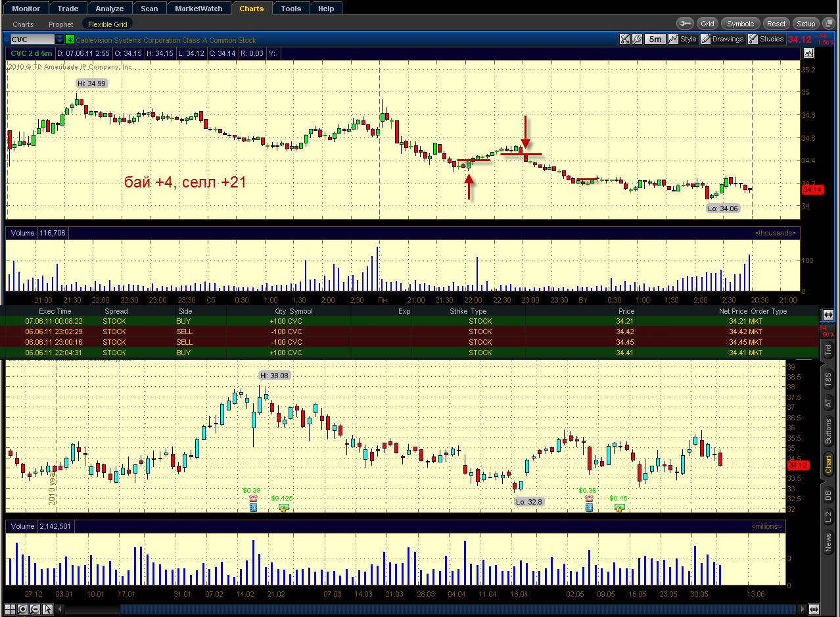Select the Charts main tab
This screenshot has width=840, height=617.
pyautogui.click(x=252, y=9)
